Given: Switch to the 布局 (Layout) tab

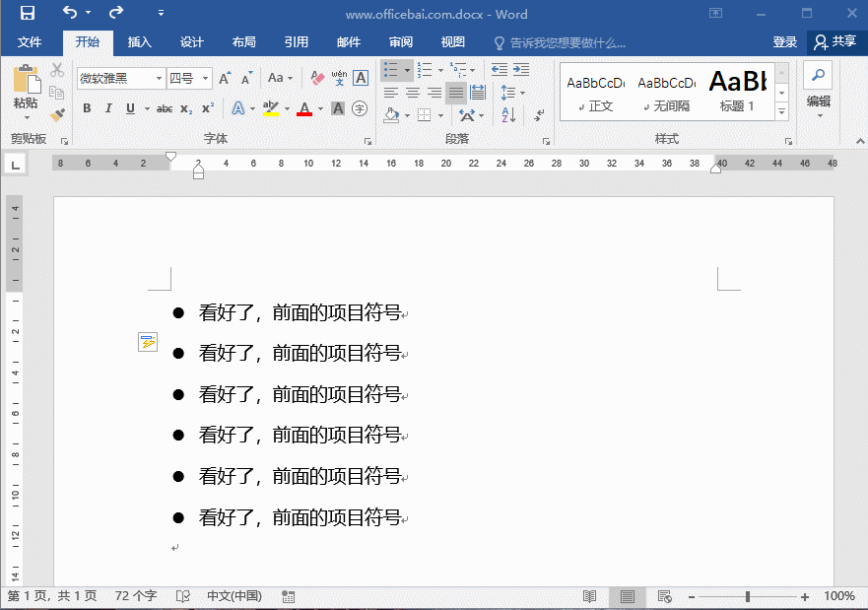Looking at the screenshot, I should click(x=243, y=42).
